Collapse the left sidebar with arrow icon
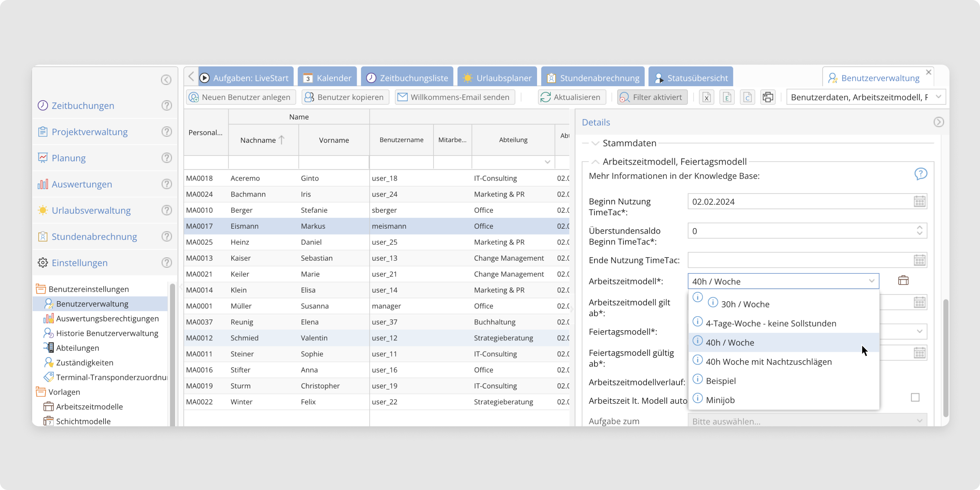The width and height of the screenshot is (980, 490). (166, 80)
